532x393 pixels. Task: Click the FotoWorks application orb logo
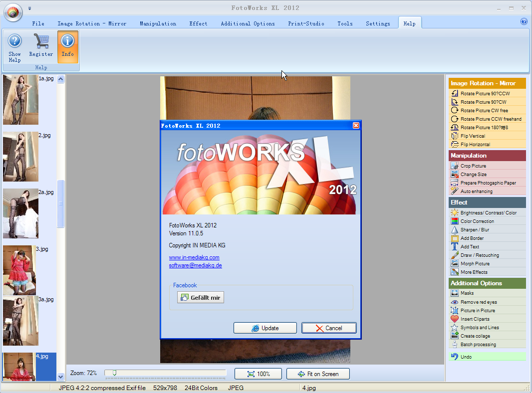pos(13,12)
